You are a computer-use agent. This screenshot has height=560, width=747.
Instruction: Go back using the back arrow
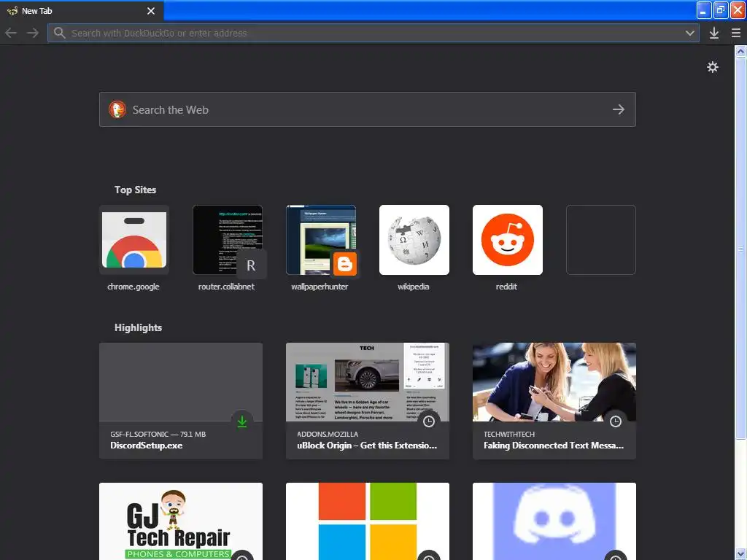click(11, 33)
